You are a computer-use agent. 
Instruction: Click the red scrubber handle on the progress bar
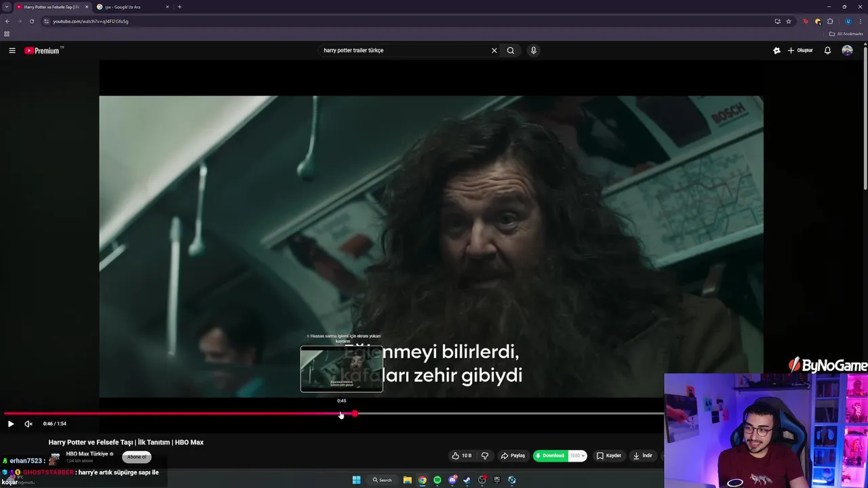pyautogui.click(x=354, y=413)
